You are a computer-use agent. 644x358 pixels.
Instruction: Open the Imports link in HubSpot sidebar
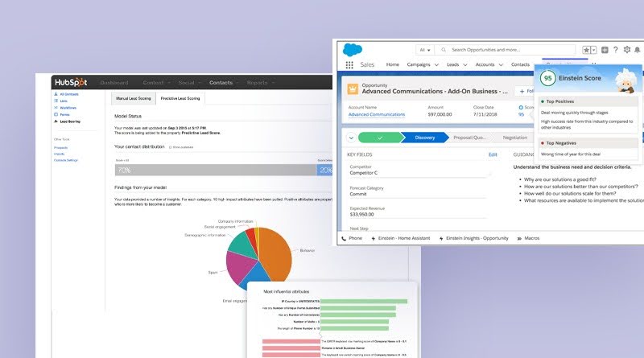click(x=60, y=154)
